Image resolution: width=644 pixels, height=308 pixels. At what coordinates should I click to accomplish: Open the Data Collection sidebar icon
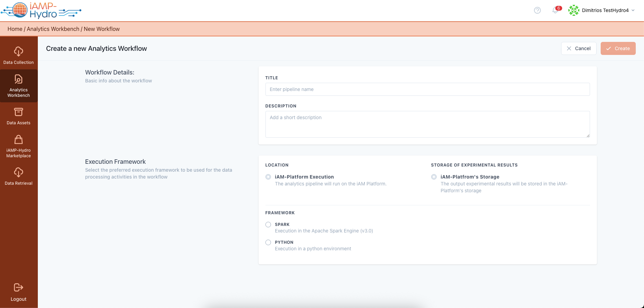click(x=19, y=52)
